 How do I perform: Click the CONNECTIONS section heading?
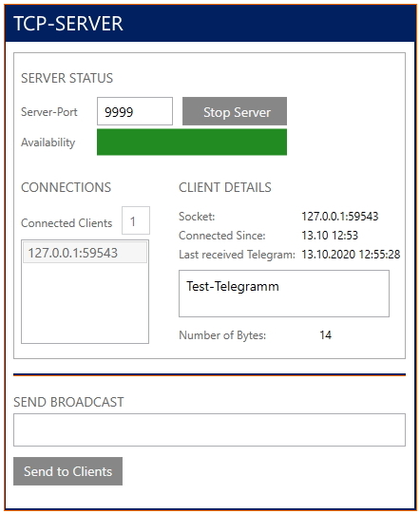[66, 187]
